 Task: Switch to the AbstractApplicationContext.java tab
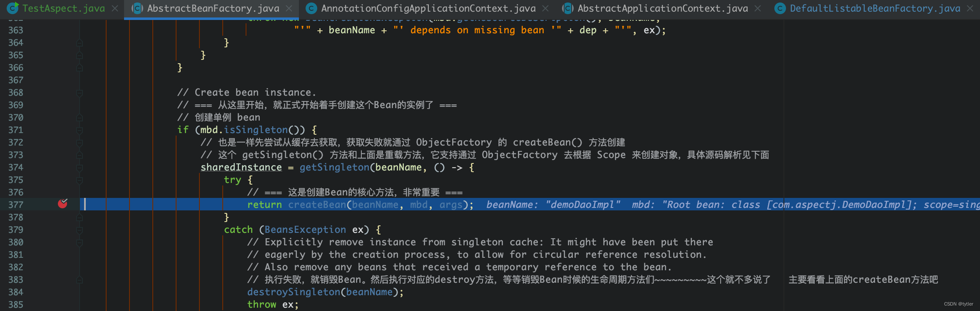pyautogui.click(x=663, y=8)
